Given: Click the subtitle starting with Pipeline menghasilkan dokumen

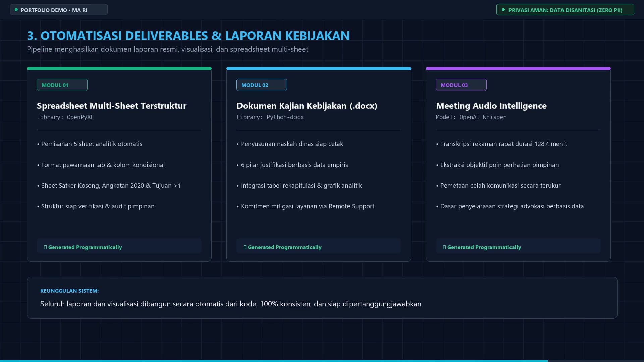Looking at the screenshot, I should coord(167,49).
